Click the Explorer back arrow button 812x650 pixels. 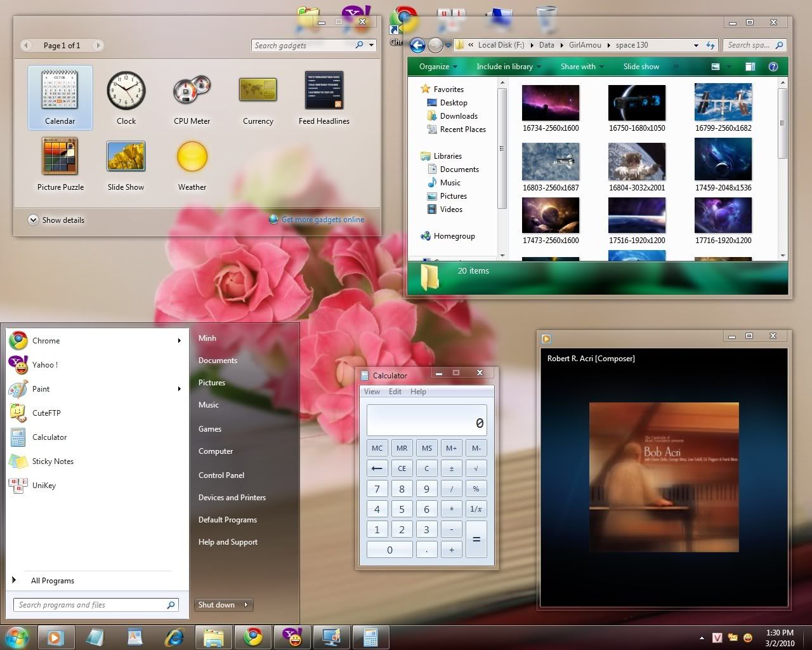click(x=417, y=45)
